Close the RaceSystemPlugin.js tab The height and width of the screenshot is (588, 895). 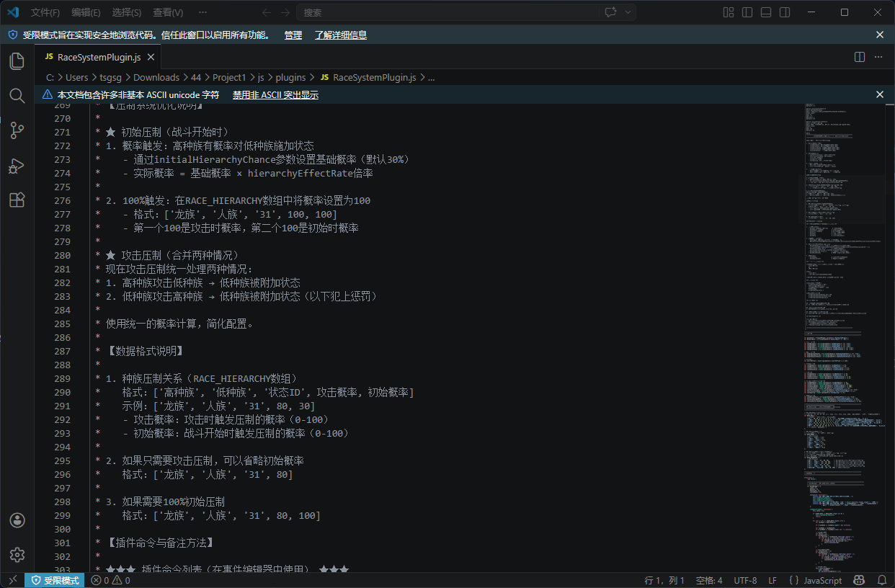tap(151, 57)
